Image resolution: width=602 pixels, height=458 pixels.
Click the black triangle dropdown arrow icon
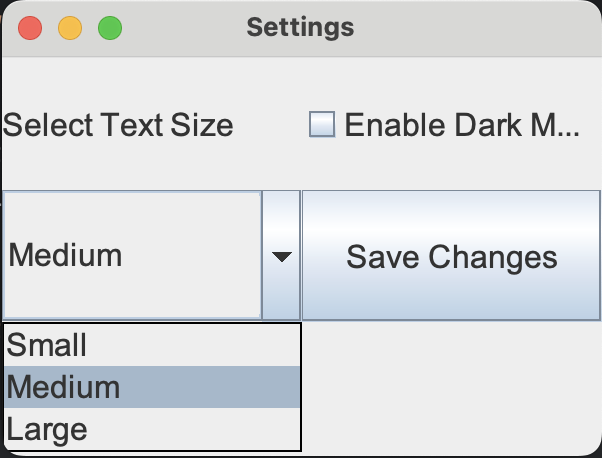point(281,257)
